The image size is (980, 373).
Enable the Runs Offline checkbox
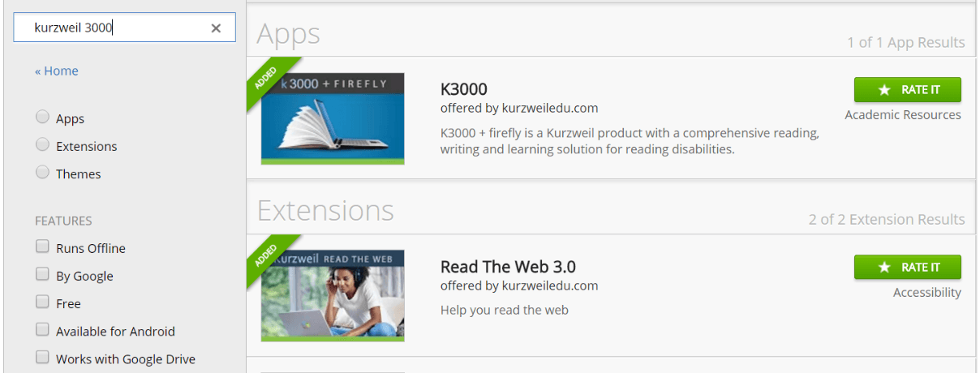(42, 247)
